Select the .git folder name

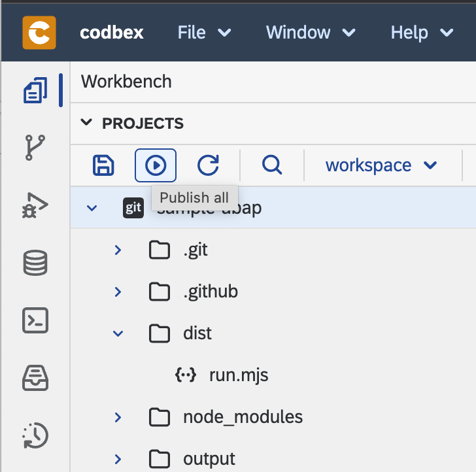195,250
